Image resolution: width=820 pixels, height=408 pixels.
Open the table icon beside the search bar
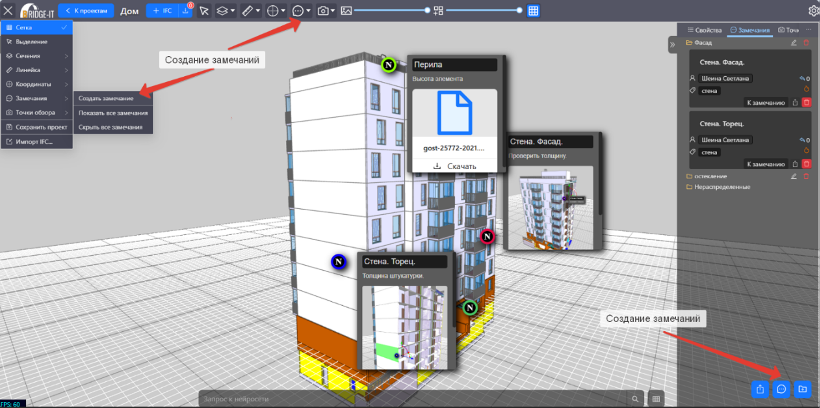655,398
